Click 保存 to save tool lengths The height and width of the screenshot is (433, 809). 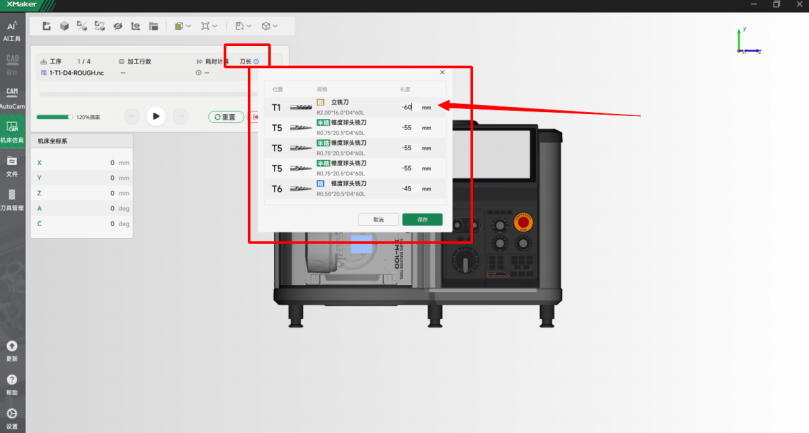click(x=422, y=219)
